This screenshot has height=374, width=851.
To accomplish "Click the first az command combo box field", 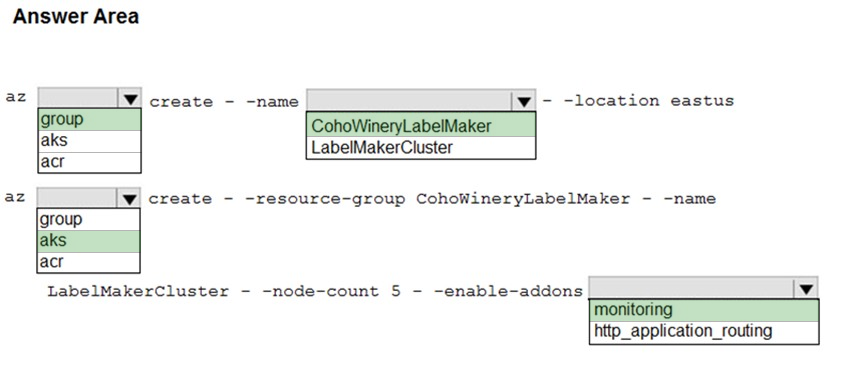I will [x=90, y=98].
